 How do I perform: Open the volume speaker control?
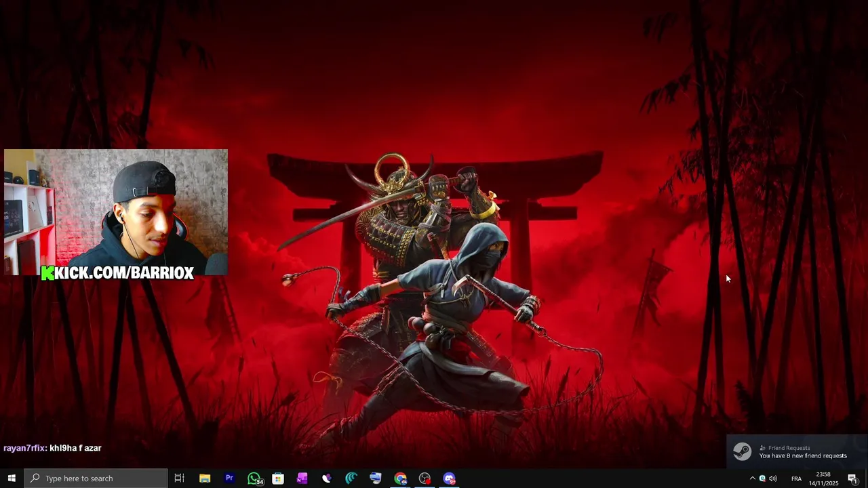(773, 479)
